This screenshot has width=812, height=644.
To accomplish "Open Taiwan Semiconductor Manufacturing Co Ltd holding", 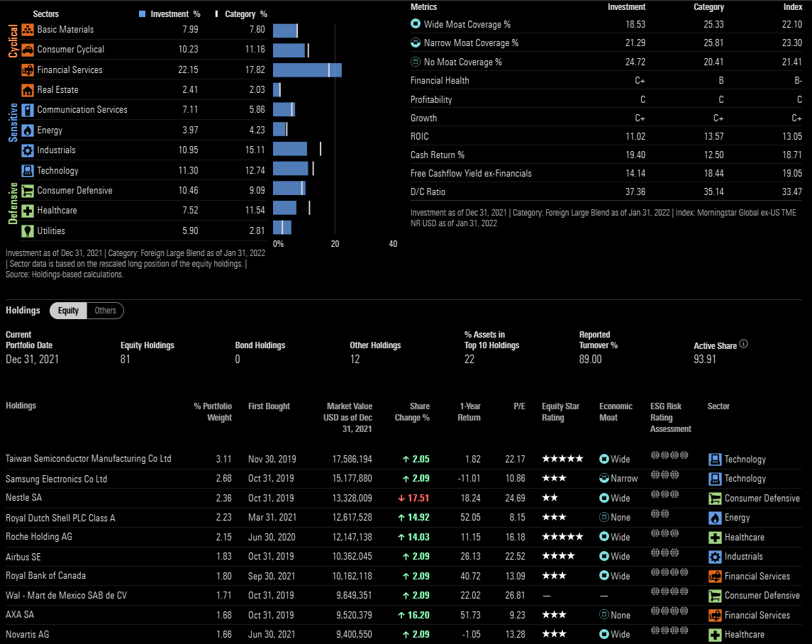I will (x=88, y=458).
